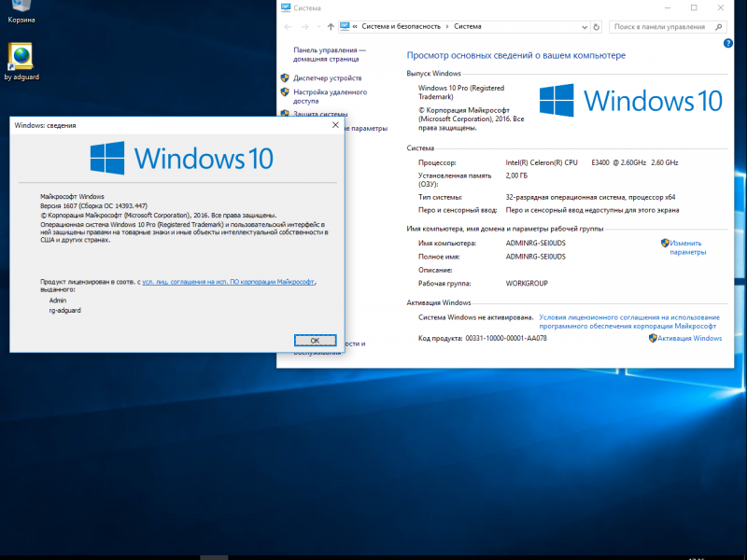The image size is (747, 560).
Task: Click OK in Windows: сведения dialog
Action: click(315, 341)
